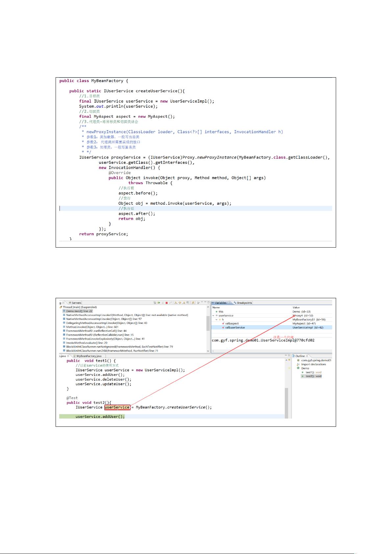Select FrameworkMethod$1(ReflectiveCallable).run() line: 15
The image size is (392, 554).
[x=98, y=335]
